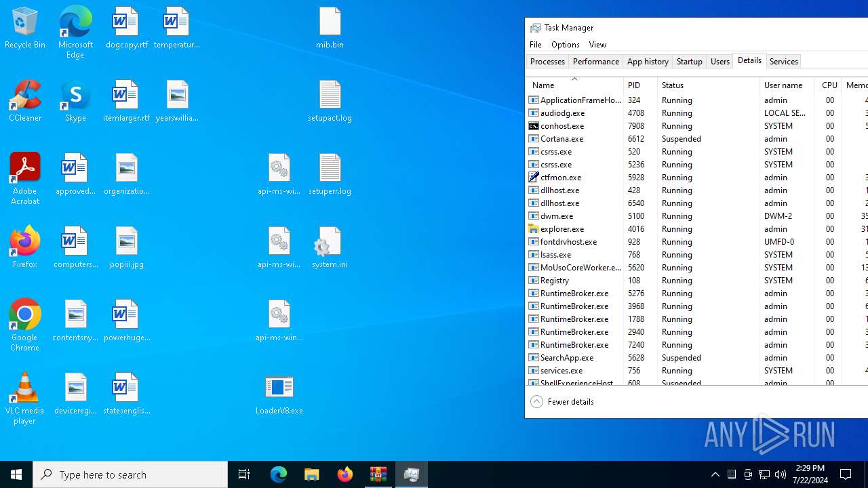This screenshot has height=488, width=868.
Task: Select the LoaderV8.exe desktop icon
Action: pyautogui.click(x=279, y=394)
